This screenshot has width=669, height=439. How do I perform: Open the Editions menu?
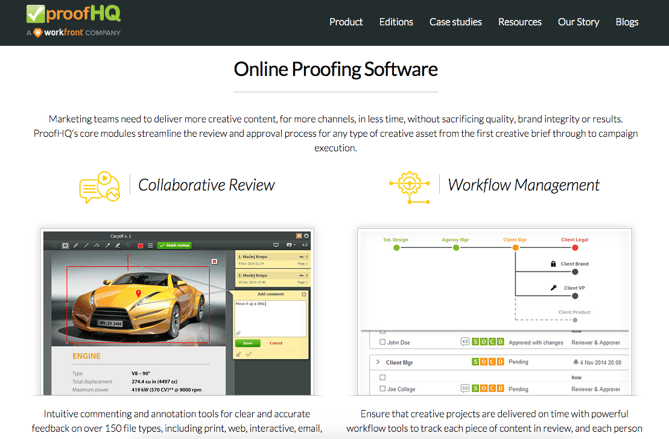coord(396,22)
